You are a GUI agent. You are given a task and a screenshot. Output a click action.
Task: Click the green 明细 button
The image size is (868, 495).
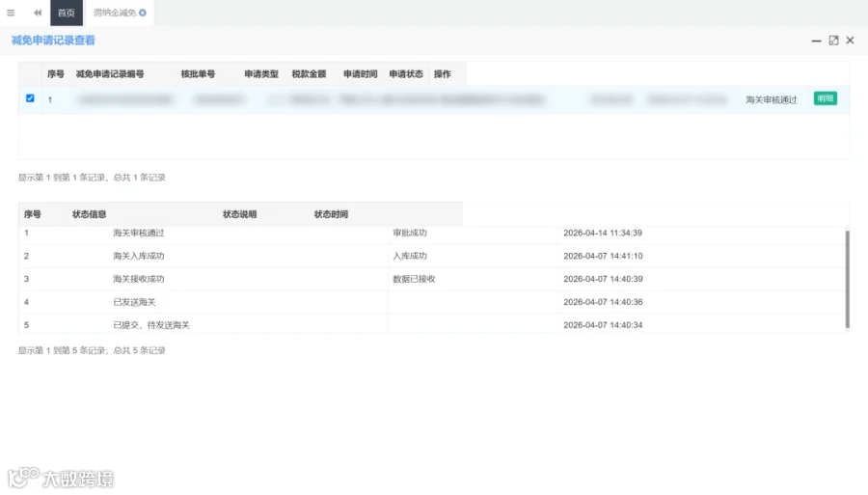(x=825, y=98)
